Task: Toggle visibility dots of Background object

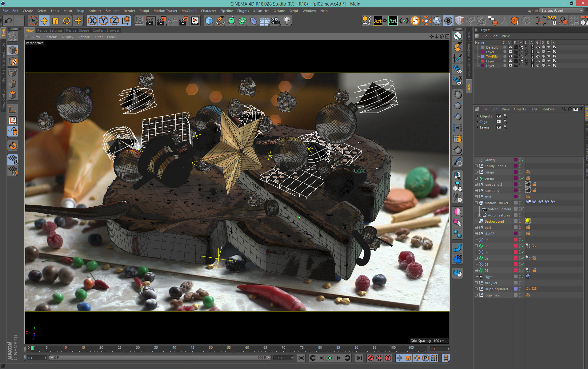Action: [520, 221]
